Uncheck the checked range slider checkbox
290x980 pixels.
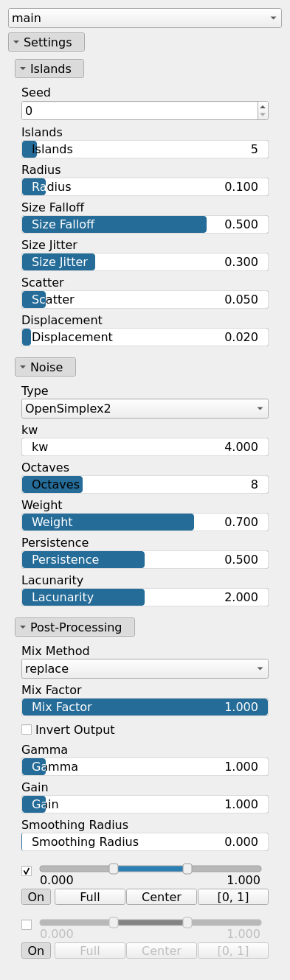click(27, 870)
